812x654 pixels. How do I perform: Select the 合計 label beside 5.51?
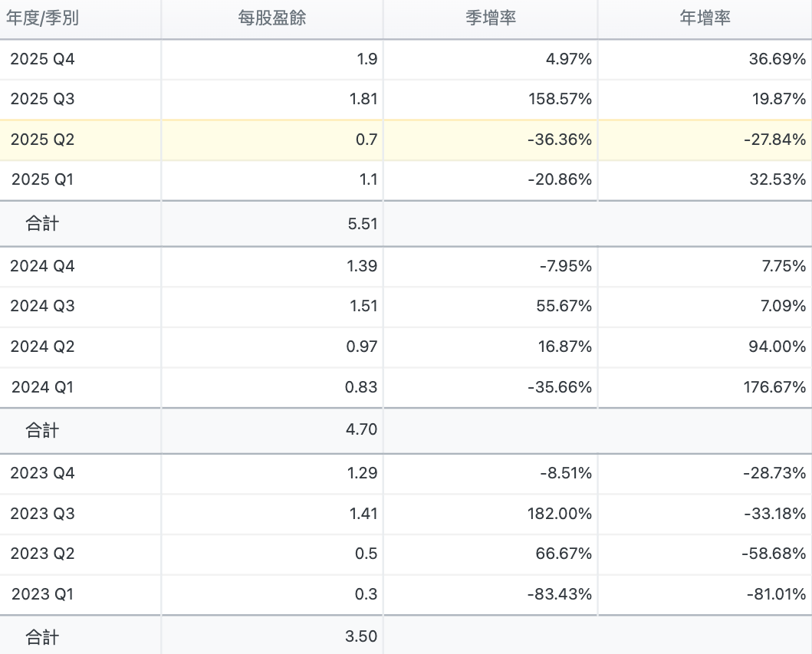tap(42, 224)
